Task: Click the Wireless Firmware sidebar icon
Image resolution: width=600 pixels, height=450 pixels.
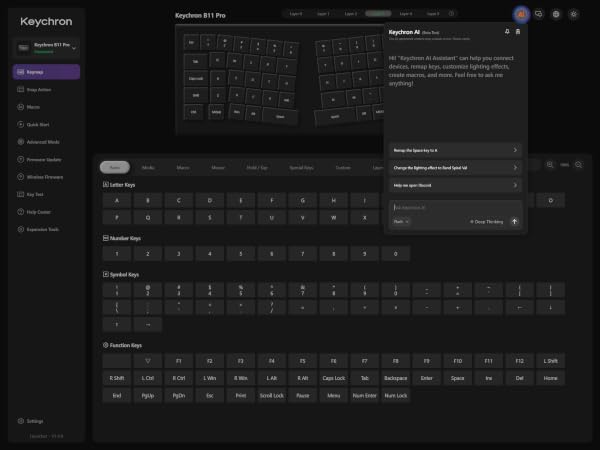Action: click(21, 177)
